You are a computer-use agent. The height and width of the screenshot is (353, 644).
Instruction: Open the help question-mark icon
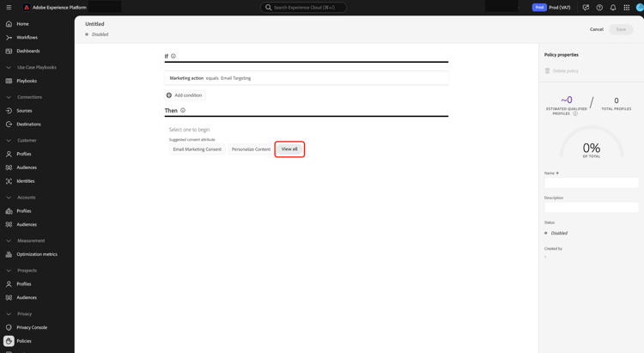pyautogui.click(x=599, y=8)
